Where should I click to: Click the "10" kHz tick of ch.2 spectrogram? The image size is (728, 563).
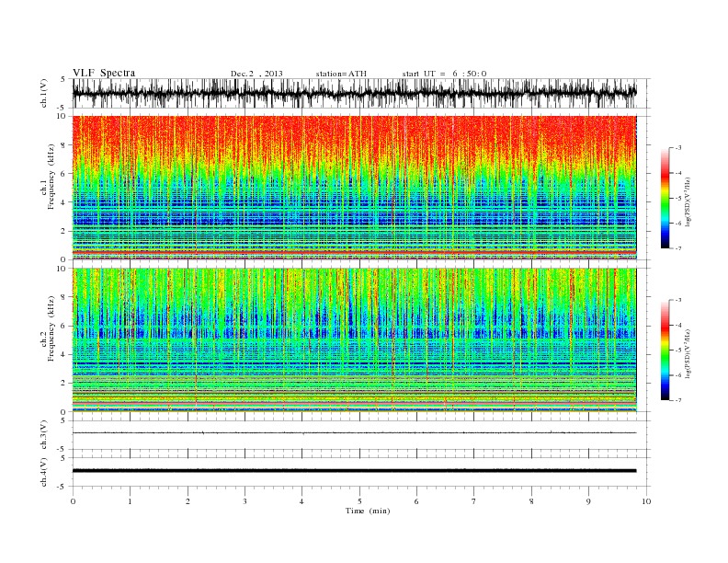tap(63, 269)
